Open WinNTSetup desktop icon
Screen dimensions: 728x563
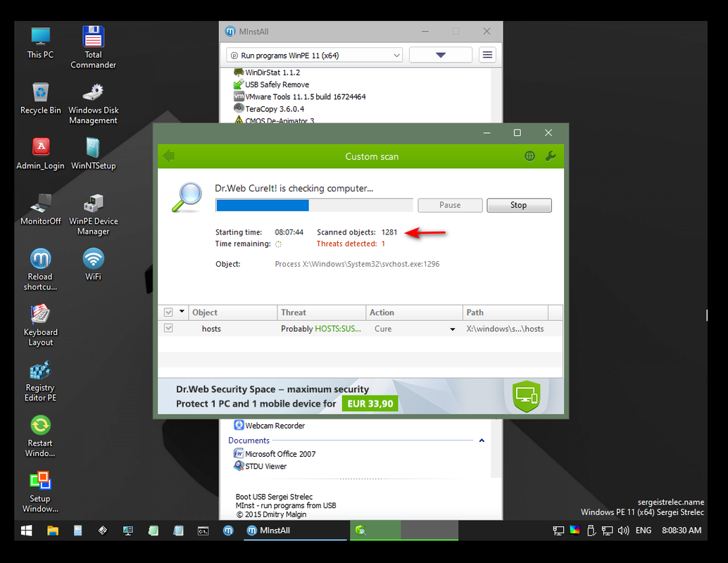pyautogui.click(x=93, y=154)
